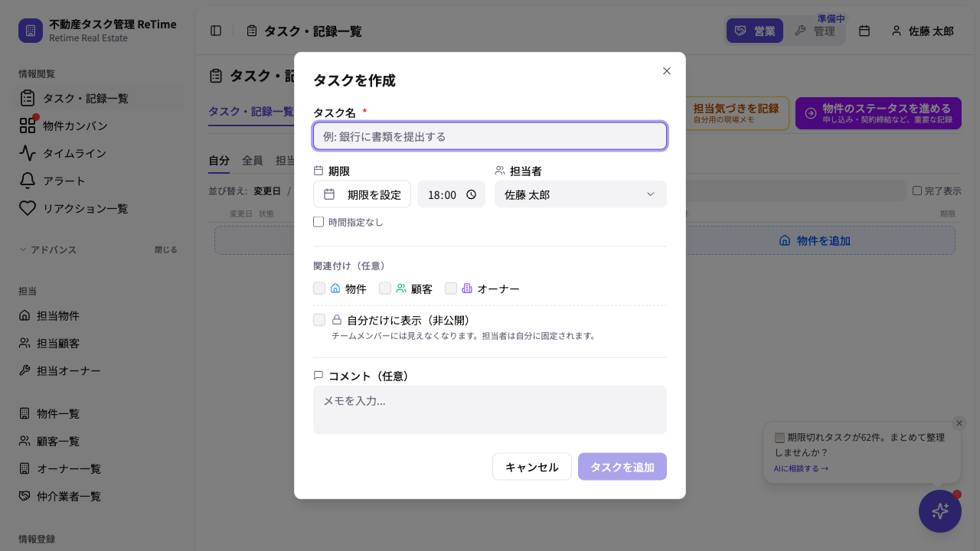Click the building icon next to オーナー checkbox
980x551 pixels.
pos(467,289)
